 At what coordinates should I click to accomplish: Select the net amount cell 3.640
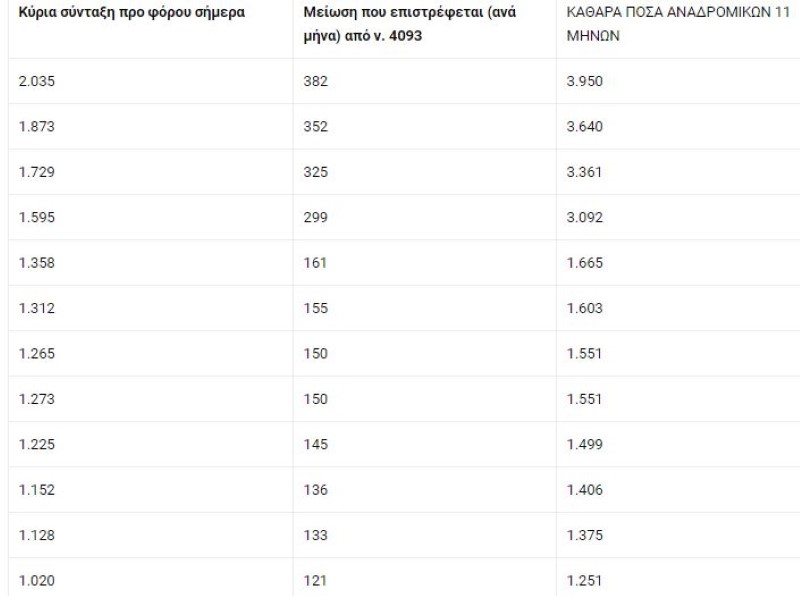click(x=584, y=127)
